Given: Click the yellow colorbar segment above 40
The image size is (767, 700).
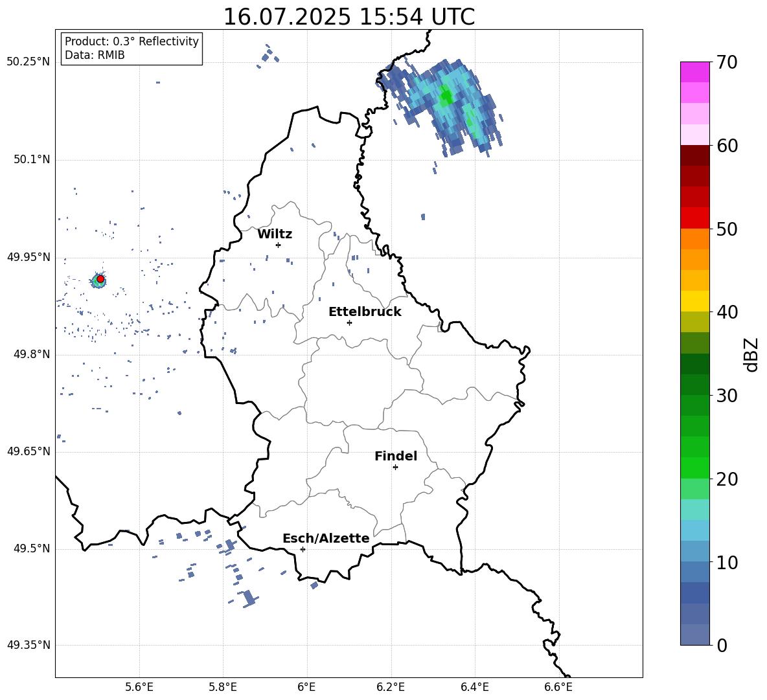Looking at the screenshot, I should coord(695,301).
